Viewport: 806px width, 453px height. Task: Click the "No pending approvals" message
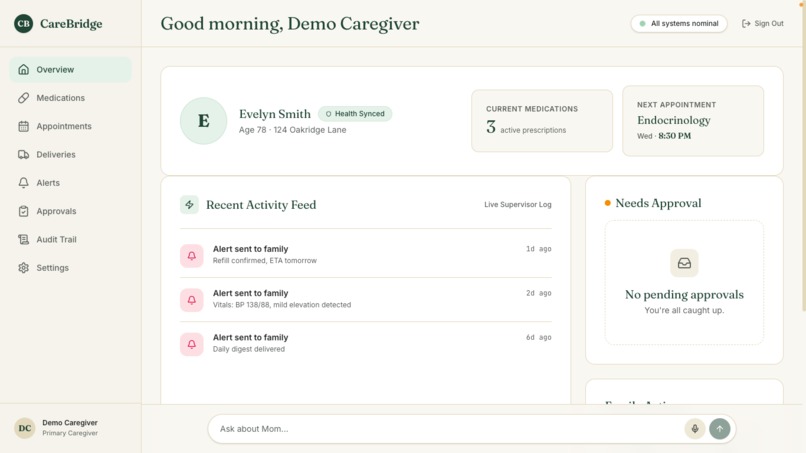684,295
